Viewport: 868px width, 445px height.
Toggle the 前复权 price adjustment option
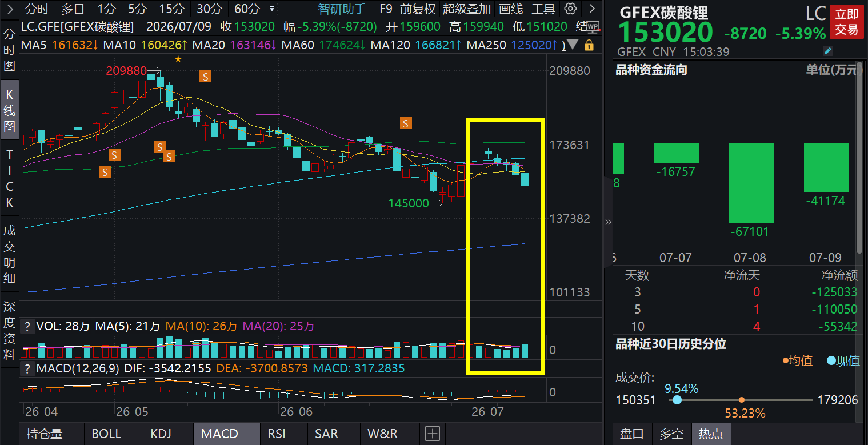click(x=418, y=9)
